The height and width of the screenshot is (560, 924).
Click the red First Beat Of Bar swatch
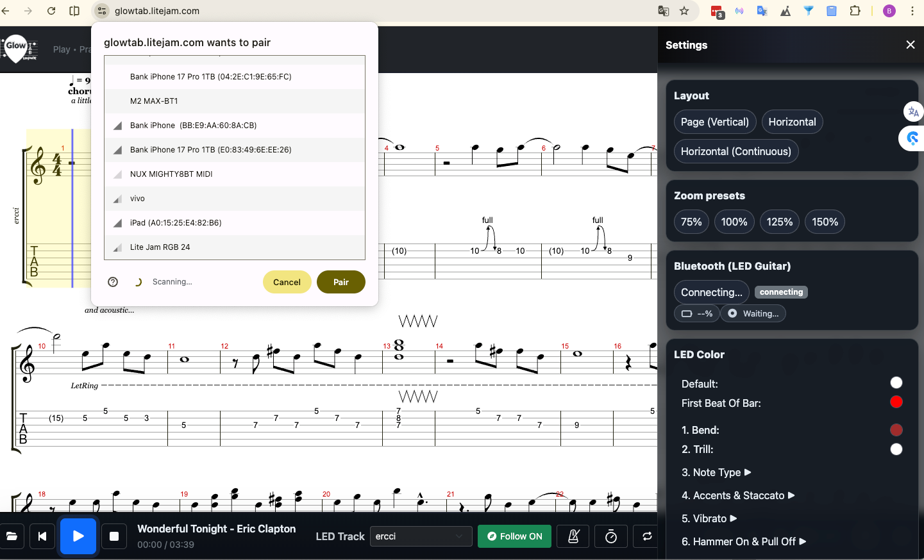[x=896, y=402]
